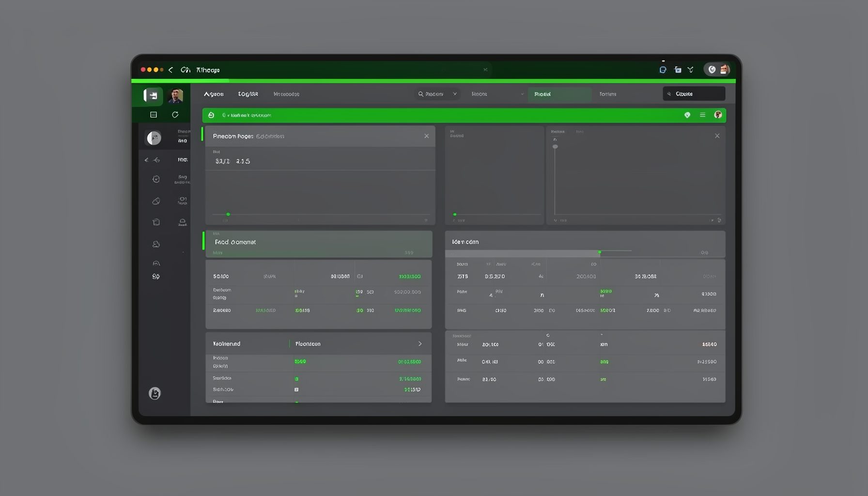The width and height of the screenshot is (868, 496).
Task: Open the folder icon in the title bar
Action: [678, 70]
